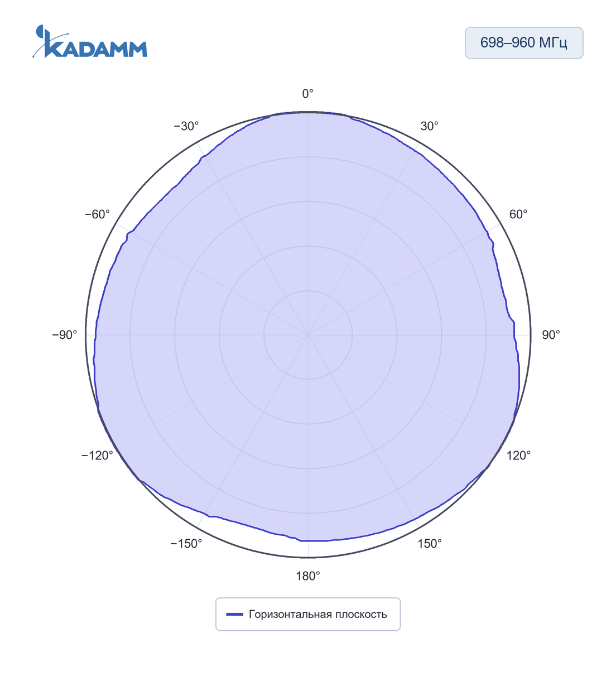Click the 120° angle label
The width and height of the screenshot is (616, 676).
pyautogui.click(x=518, y=456)
